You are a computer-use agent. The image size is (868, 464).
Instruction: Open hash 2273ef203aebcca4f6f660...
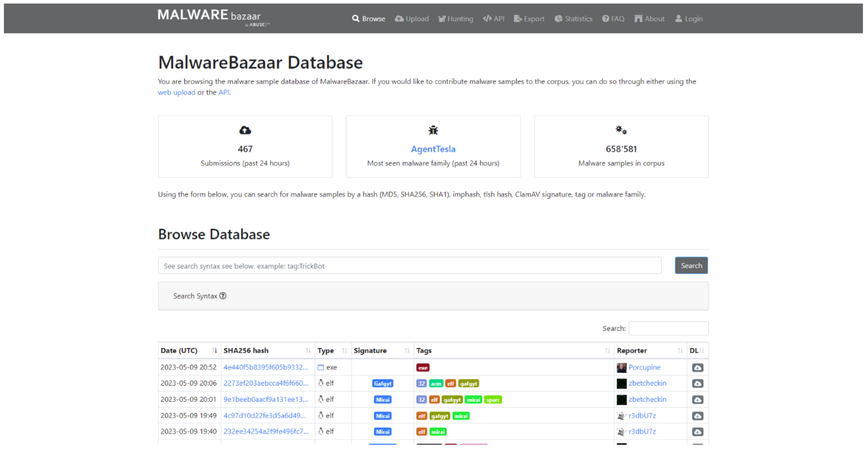click(x=266, y=383)
